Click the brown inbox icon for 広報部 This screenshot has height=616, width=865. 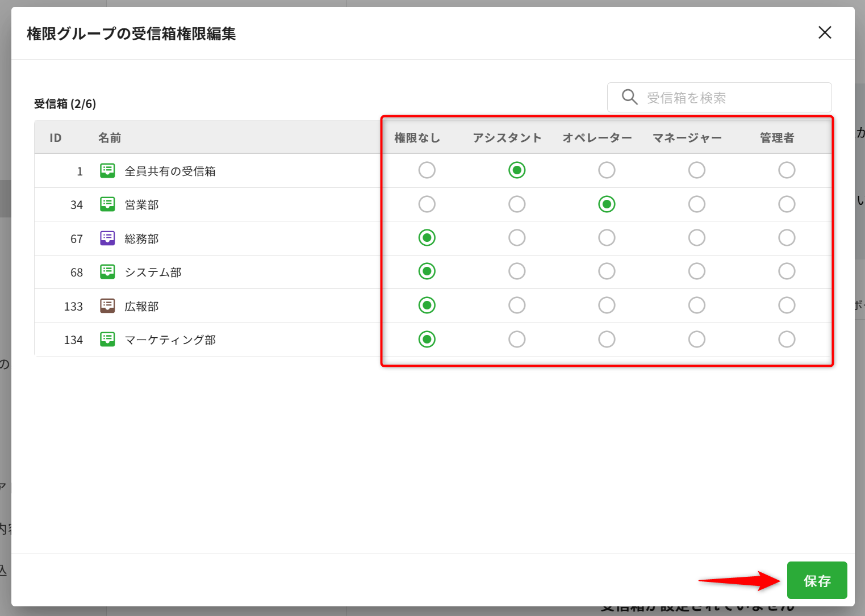click(x=107, y=306)
